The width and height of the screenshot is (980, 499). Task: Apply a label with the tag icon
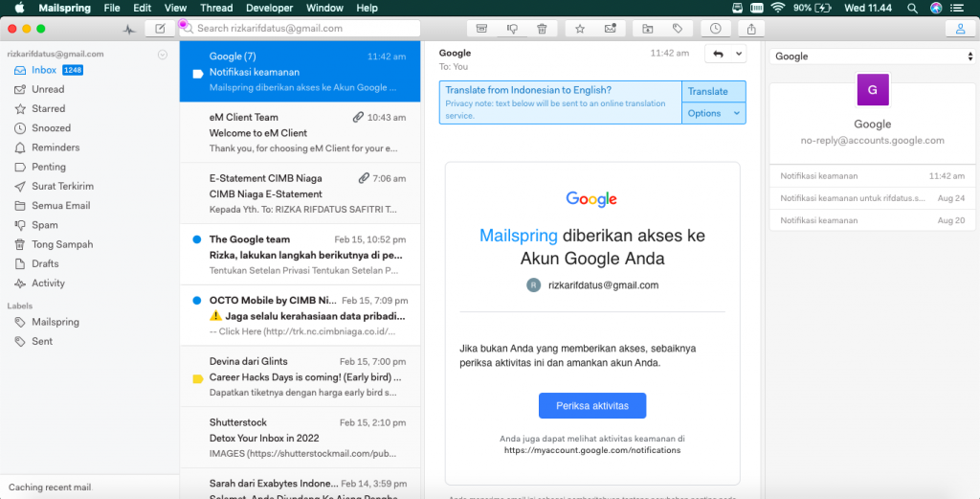(x=678, y=29)
